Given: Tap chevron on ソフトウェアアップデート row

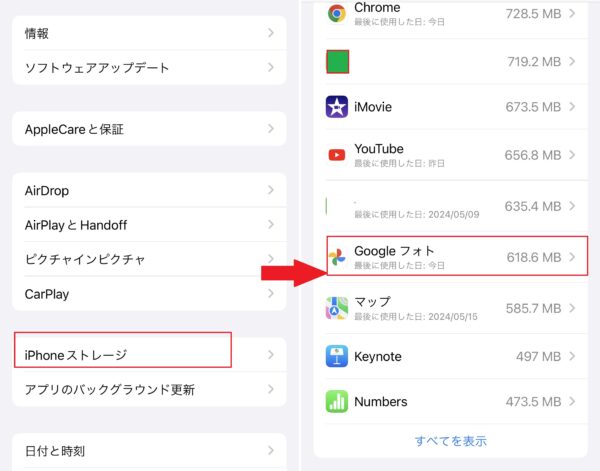Looking at the screenshot, I should click(x=271, y=67).
